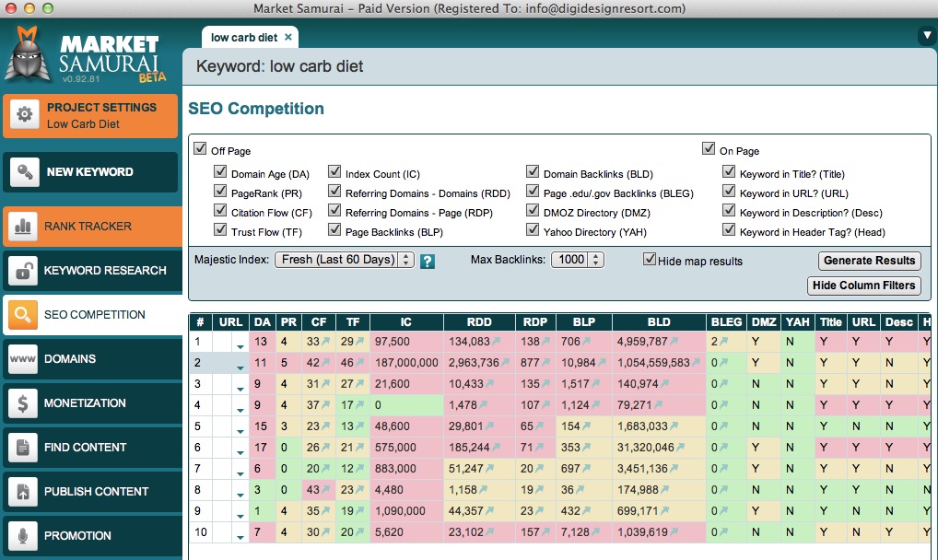938x560 pixels.
Task: Click the Max Backlinks 1000 stepper
Action: coord(595,260)
